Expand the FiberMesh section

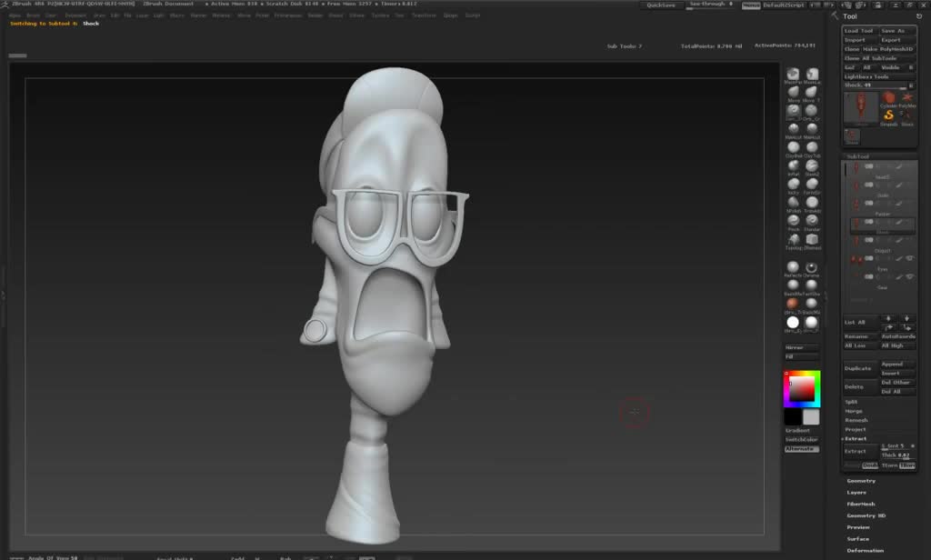pos(861,505)
